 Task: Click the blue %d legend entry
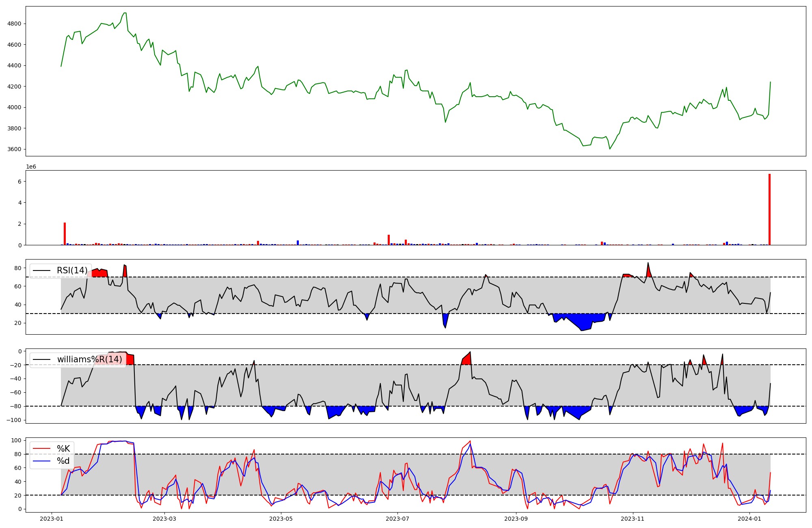click(63, 461)
